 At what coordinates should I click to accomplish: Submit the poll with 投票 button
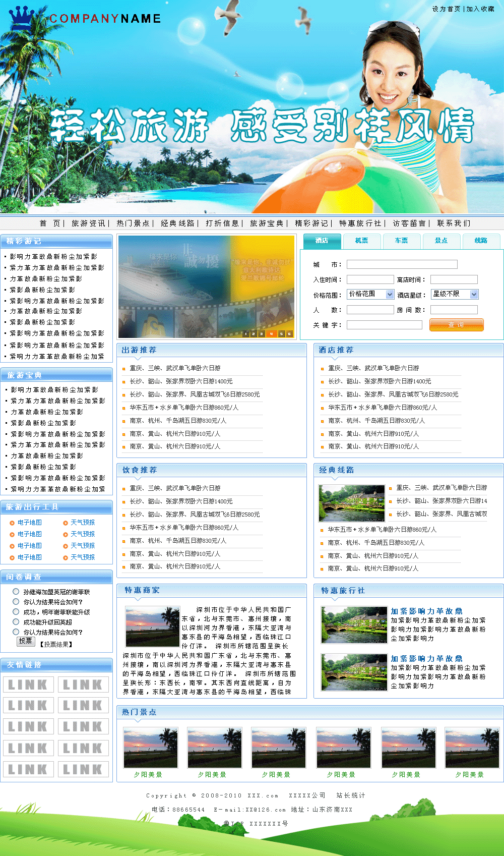coord(26,641)
